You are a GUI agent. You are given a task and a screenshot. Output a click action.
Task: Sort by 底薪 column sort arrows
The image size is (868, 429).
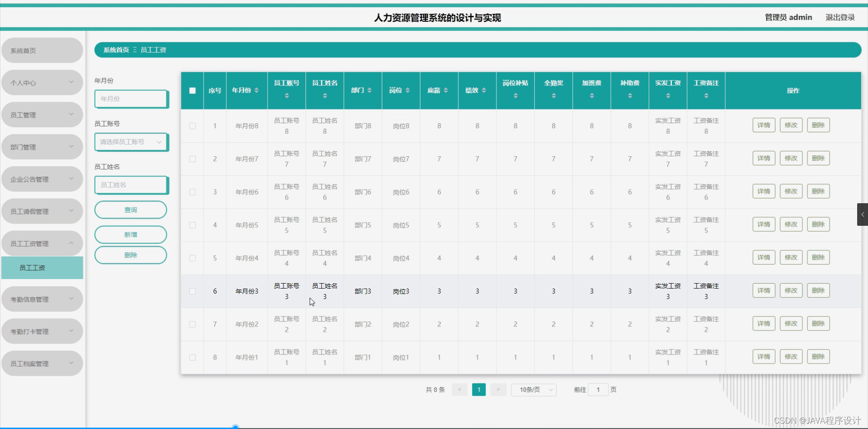point(446,90)
